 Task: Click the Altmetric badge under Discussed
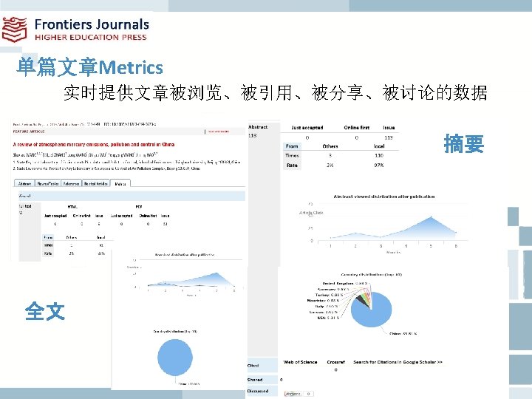pos(299,394)
